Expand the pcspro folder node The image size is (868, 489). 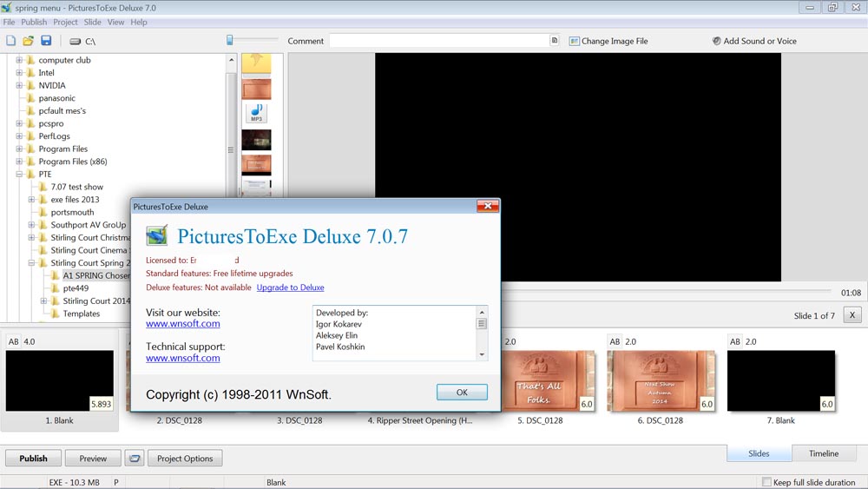pos(19,123)
